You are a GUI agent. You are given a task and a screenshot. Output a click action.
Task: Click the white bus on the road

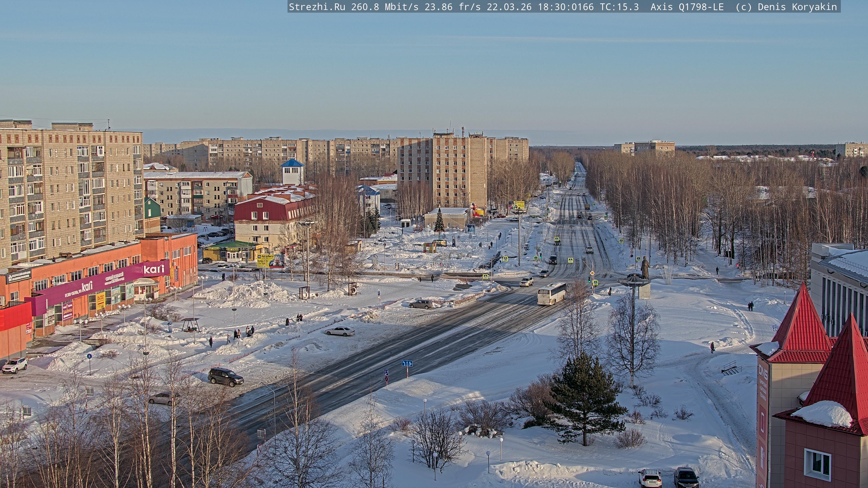tap(552, 294)
